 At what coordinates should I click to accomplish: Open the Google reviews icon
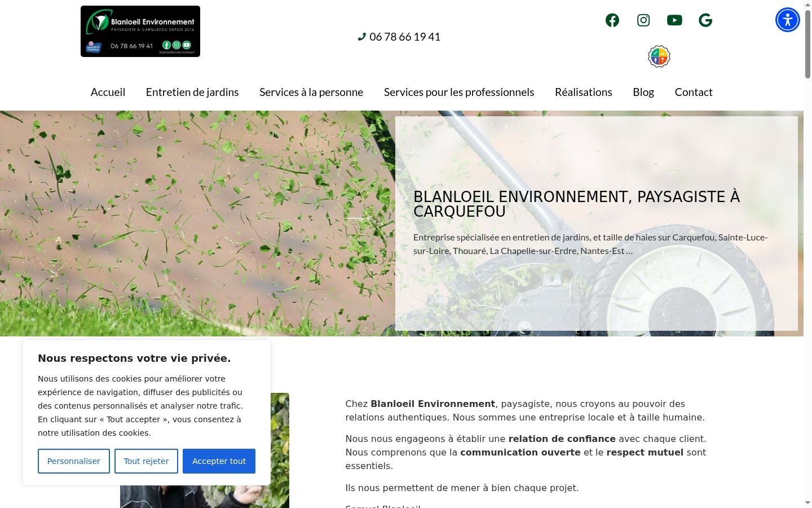705,20
